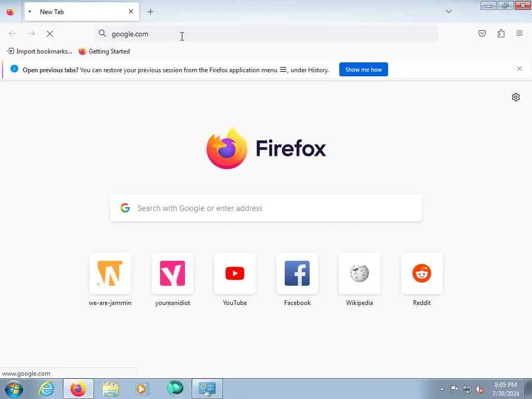Expand the list all tabs chevron

click(x=448, y=11)
